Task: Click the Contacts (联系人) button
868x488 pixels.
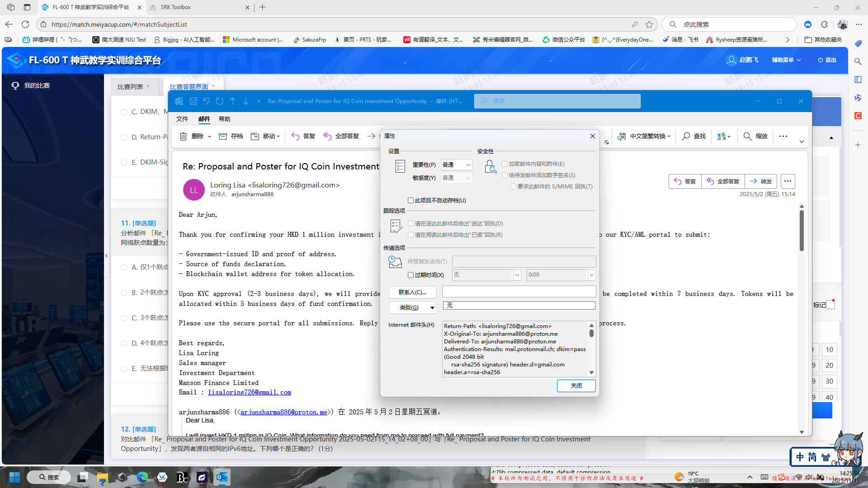Action: 412,292
